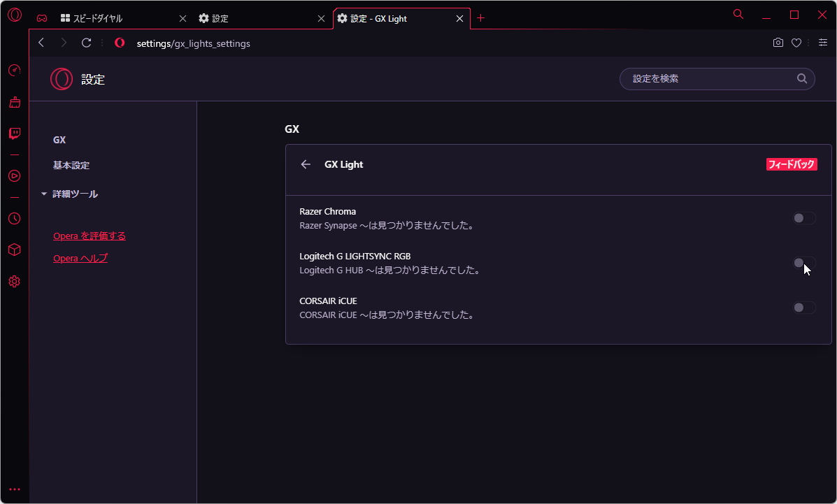This screenshot has height=504, width=837.
Task: Close the 設定 tab
Action: (x=321, y=19)
